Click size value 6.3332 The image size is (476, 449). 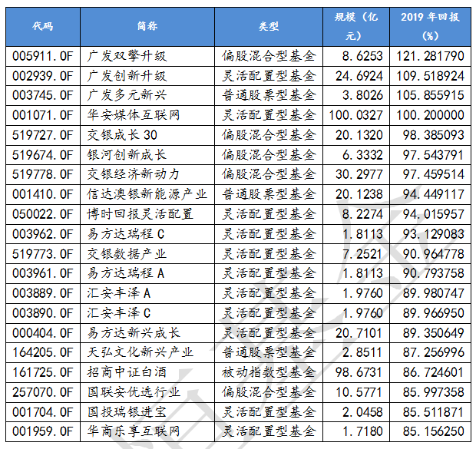pos(362,155)
